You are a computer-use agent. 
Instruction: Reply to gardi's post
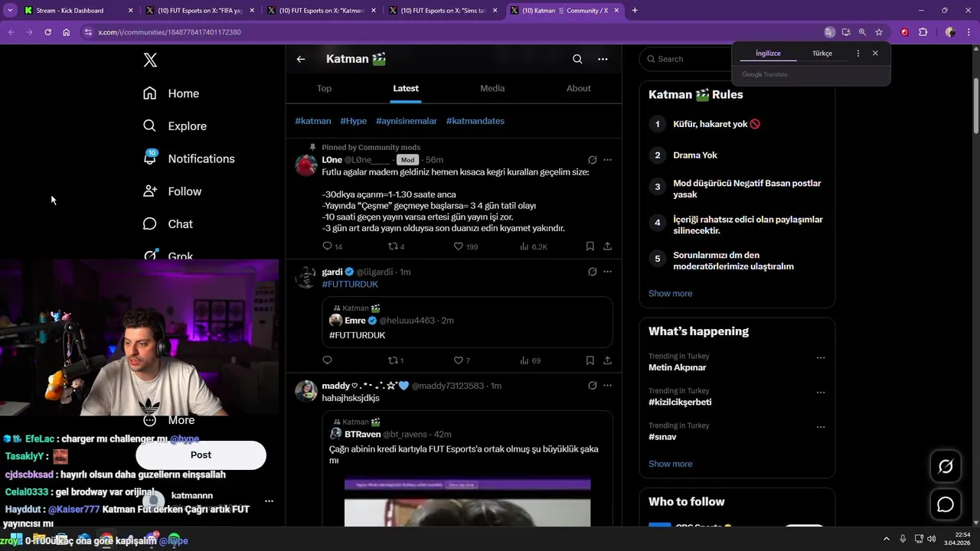click(327, 360)
